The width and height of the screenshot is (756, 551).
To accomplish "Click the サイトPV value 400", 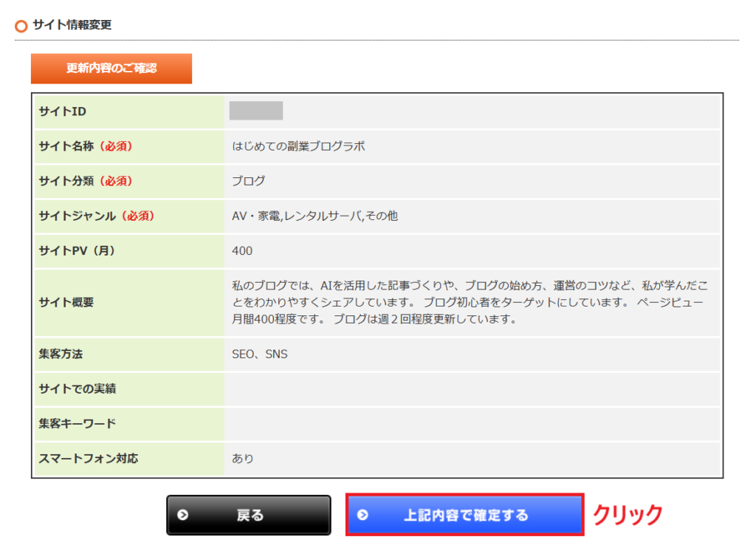I will [x=242, y=251].
